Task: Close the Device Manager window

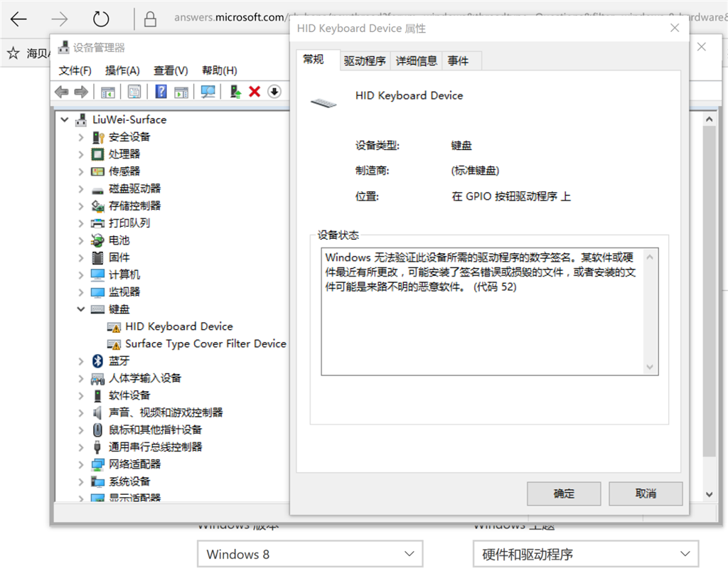Action: (702, 47)
